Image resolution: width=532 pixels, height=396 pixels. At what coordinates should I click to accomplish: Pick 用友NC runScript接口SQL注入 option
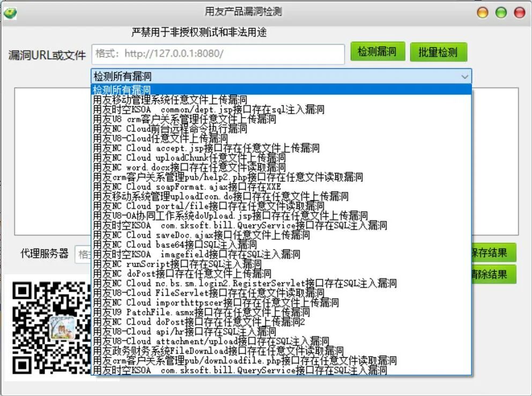[x=281, y=264]
